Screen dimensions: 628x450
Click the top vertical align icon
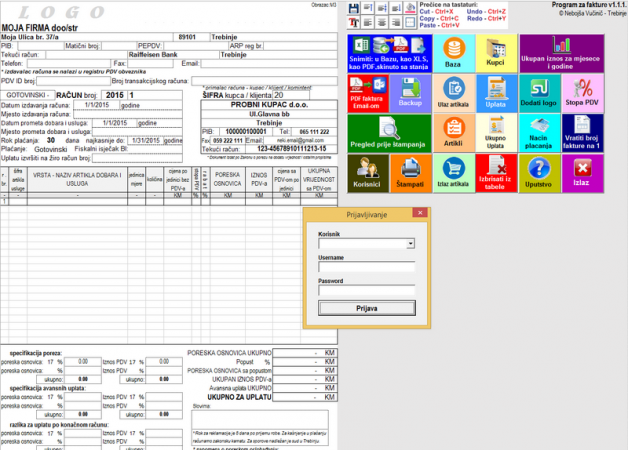click(368, 8)
